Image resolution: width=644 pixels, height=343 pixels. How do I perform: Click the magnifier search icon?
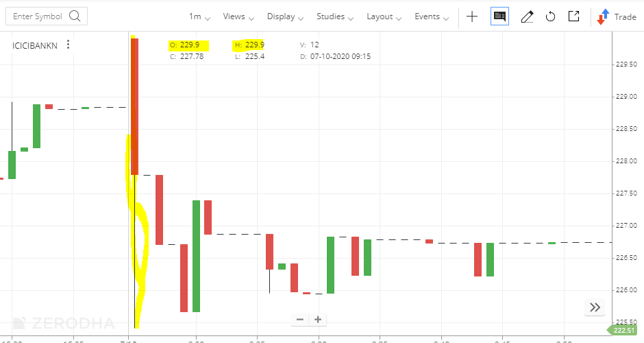pyautogui.click(x=75, y=16)
